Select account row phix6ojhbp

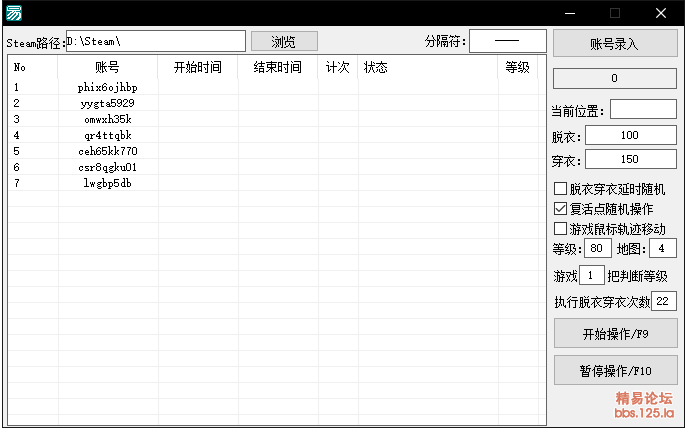point(276,87)
